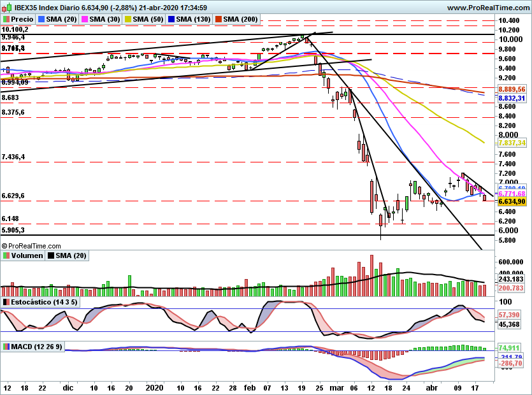532x395 pixels.
Task: Click the 6.634,90 current price label
Action: (512, 201)
